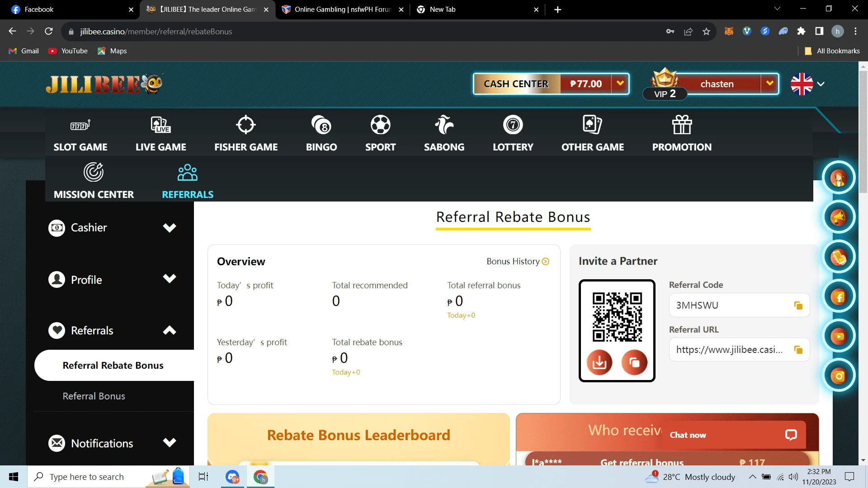Bookmark this page with star icon

(706, 32)
